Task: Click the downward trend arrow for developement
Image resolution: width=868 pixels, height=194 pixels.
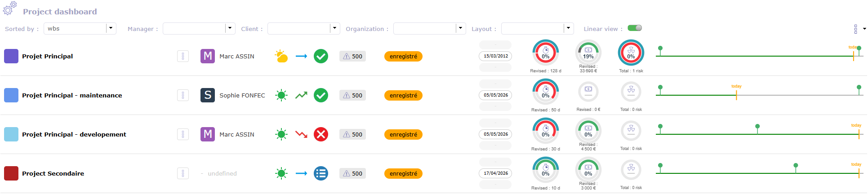Action: (x=301, y=134)
